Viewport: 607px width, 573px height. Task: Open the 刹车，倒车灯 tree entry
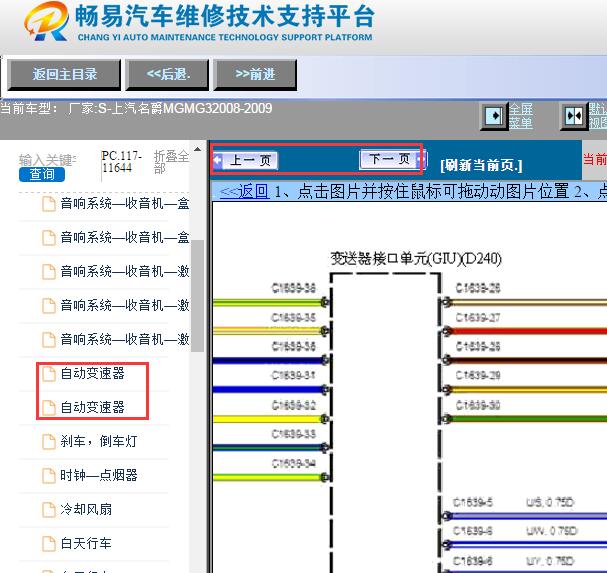point(99,441)
